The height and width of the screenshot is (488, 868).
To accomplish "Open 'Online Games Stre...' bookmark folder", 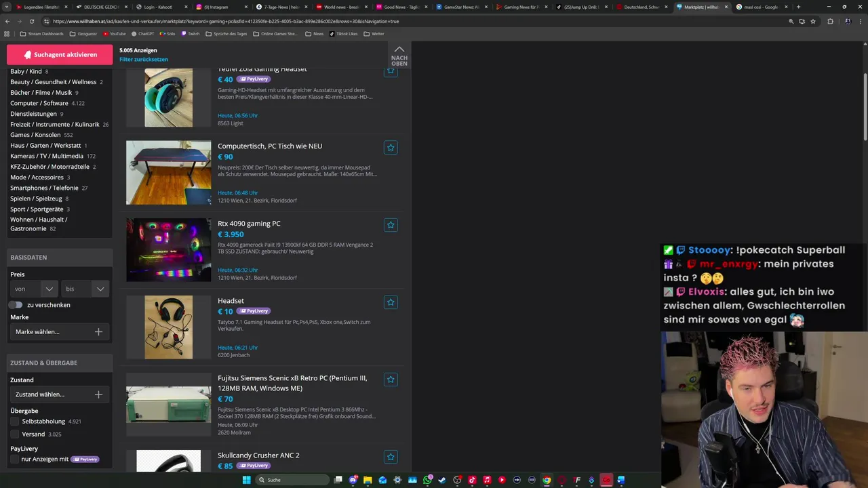I will 275,33.
